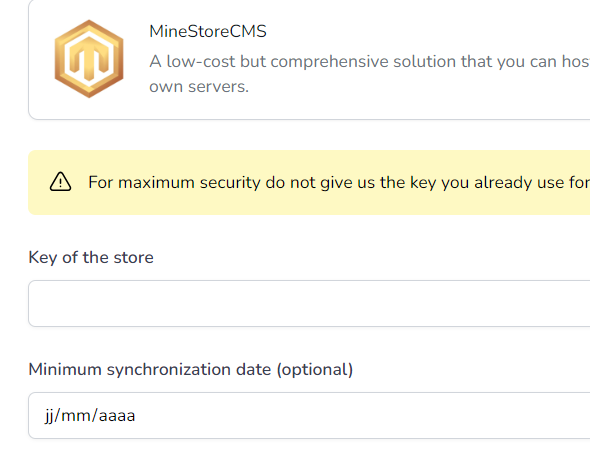
Task: Click the 'own servers.' text line
Action: [199, 87]
